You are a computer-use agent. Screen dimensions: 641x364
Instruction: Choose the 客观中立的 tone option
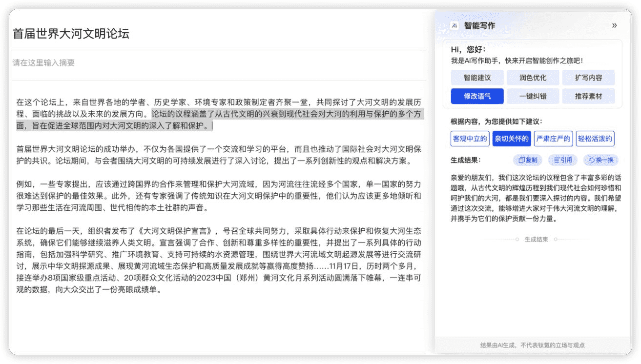click(x=470, y=139)
